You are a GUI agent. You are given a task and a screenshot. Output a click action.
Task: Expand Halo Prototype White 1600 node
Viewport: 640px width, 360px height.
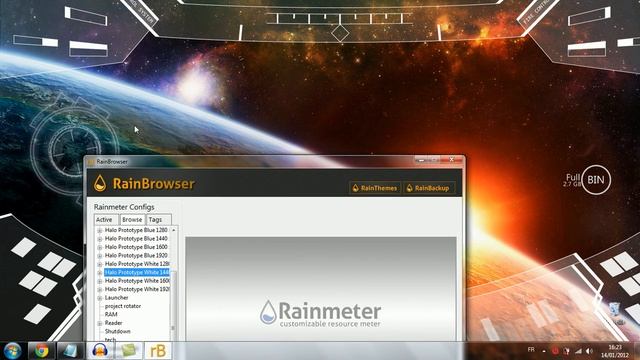pyautogui.click(x=100, y=281)
